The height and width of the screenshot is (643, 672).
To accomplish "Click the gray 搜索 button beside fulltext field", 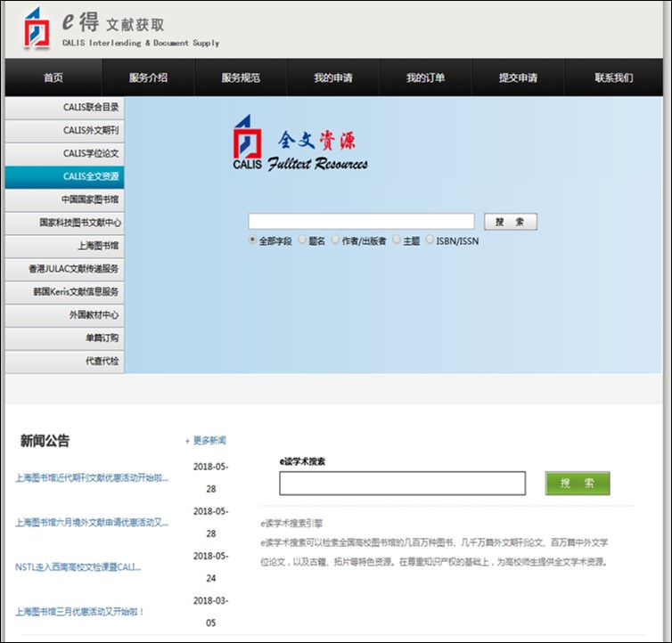I will [511, 222].
